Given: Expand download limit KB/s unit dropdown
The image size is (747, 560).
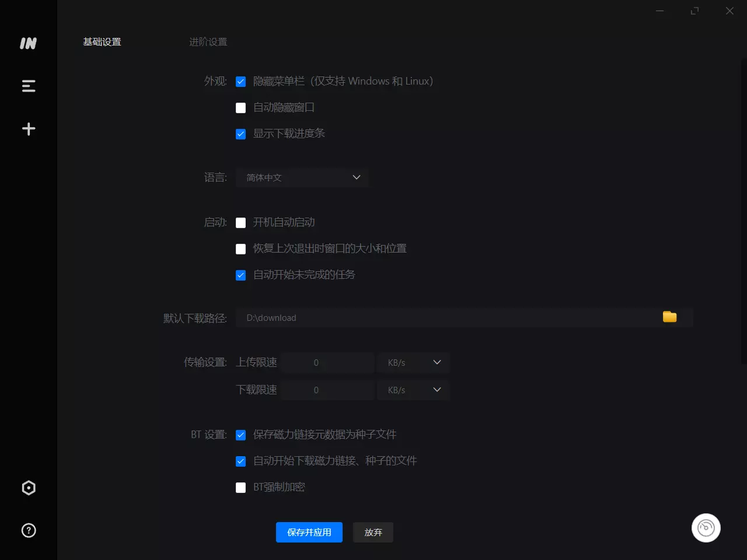Looking at the screenshot, I should point(413,390).
